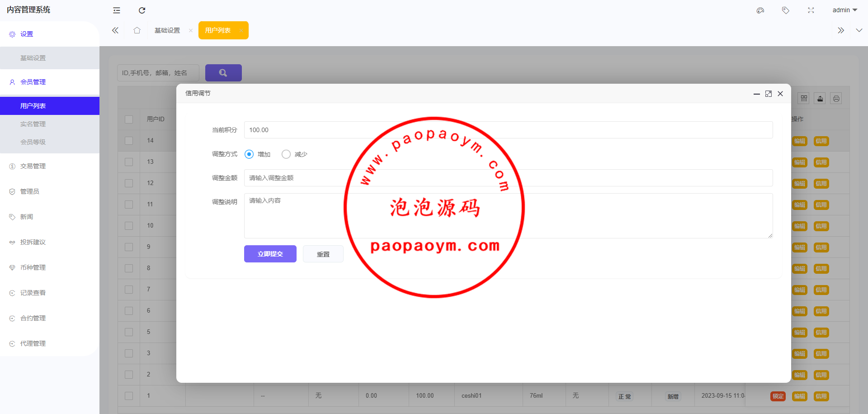The width and height of the screenshot is (868, 414).
Task: Check the box for user ID 14
Action: pyautogui.click(x=129, y=141)
